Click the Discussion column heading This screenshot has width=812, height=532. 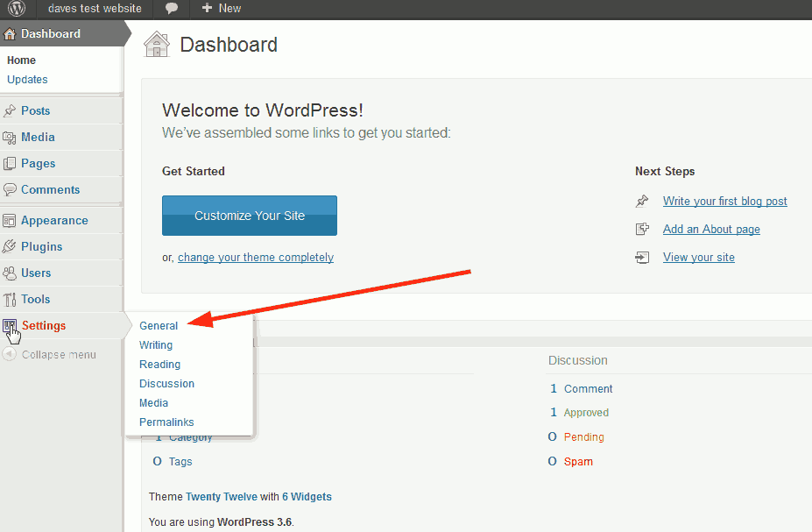click(578, 360)
